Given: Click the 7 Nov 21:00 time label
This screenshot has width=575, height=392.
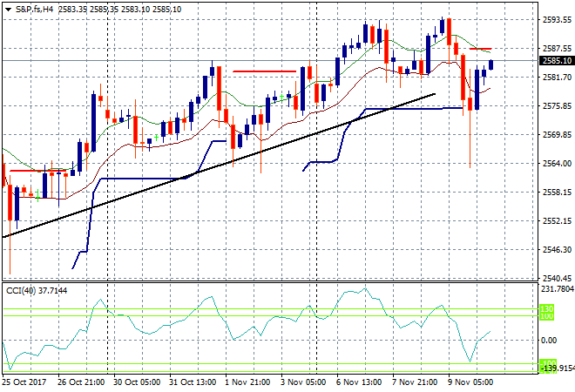Looking at the screenshot, I should pyautogui.click(x=415, y=382).
